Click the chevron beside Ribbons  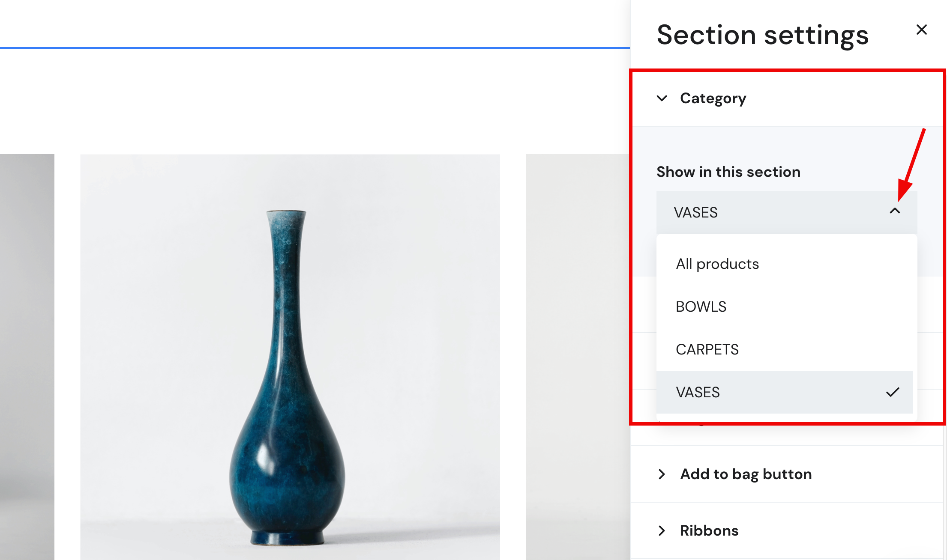click(x=662, y=531)
